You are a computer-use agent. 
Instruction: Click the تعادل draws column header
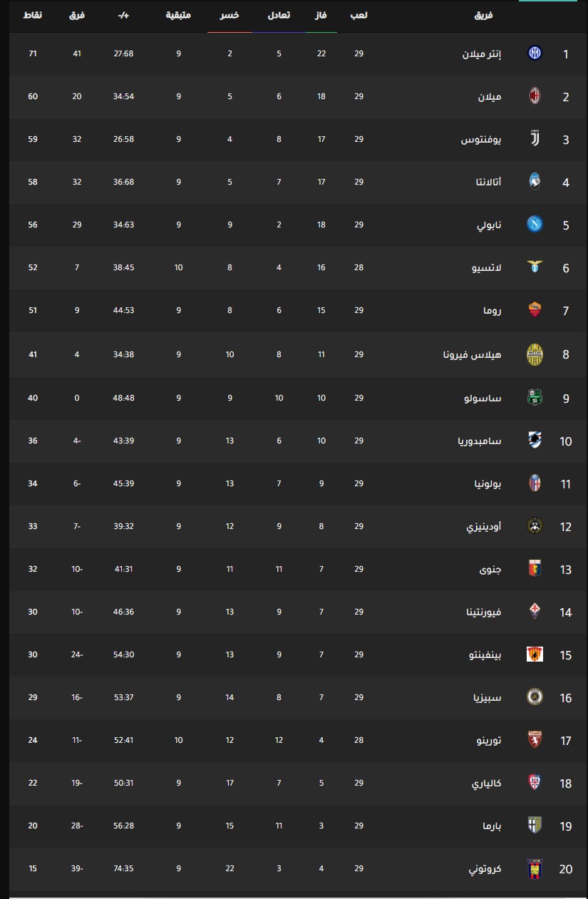[x=279, y=15]
